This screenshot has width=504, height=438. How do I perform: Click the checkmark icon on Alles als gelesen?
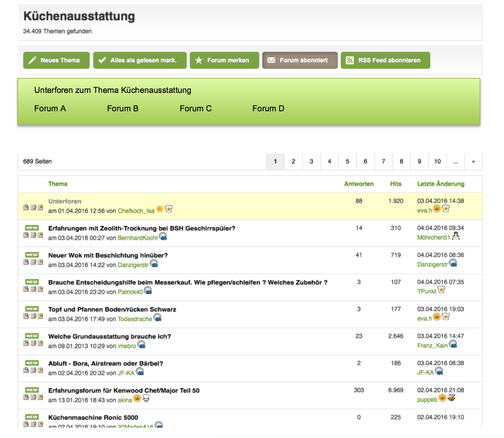102,60
